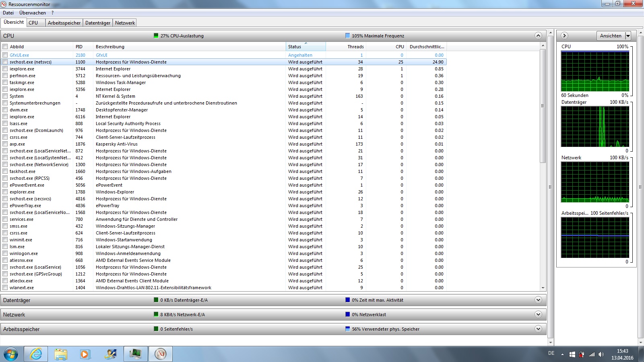Select the lsass.exe checkbox
Image resolution: width=644 pixels, height=362 pixels.
pos(5,123)
